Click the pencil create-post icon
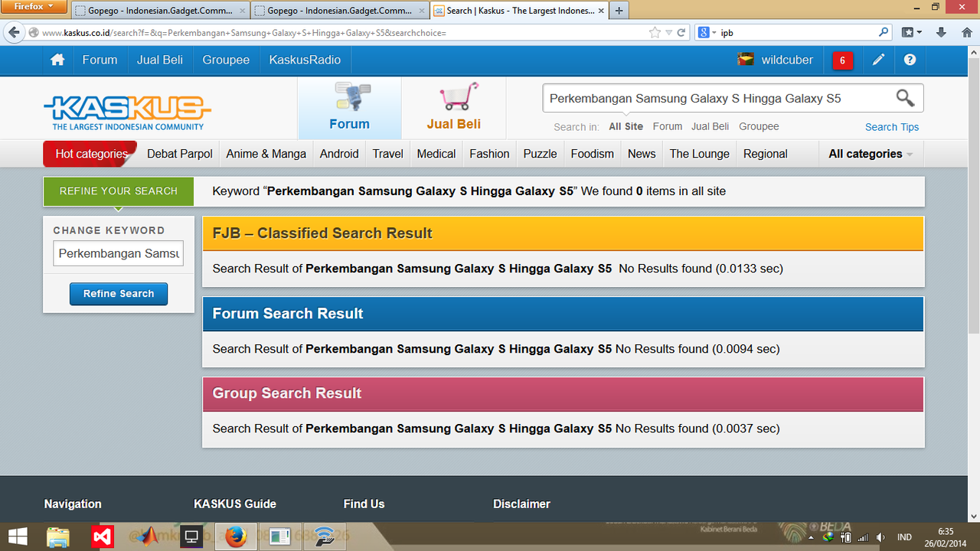980x551 pixels. 878,60
